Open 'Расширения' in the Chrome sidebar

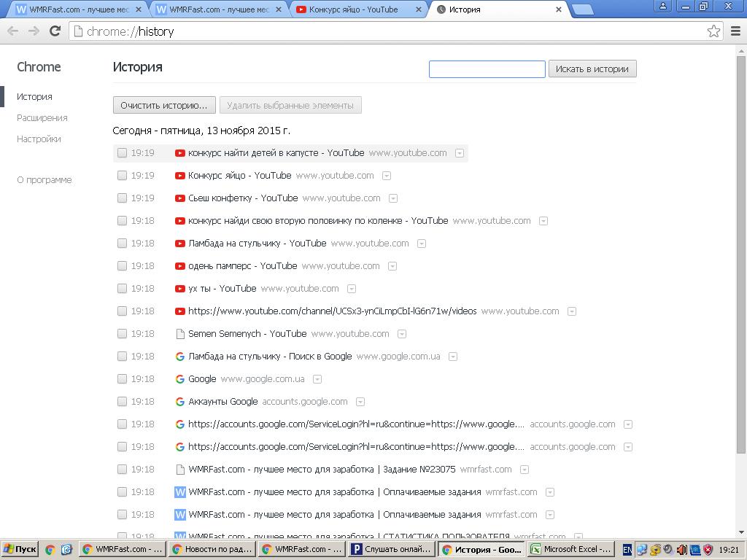point(42,118)
